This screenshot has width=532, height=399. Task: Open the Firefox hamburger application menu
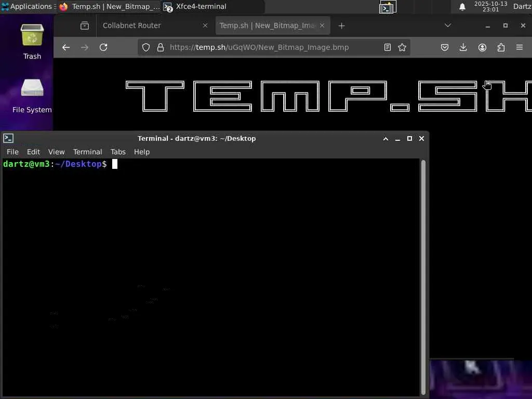520,47
